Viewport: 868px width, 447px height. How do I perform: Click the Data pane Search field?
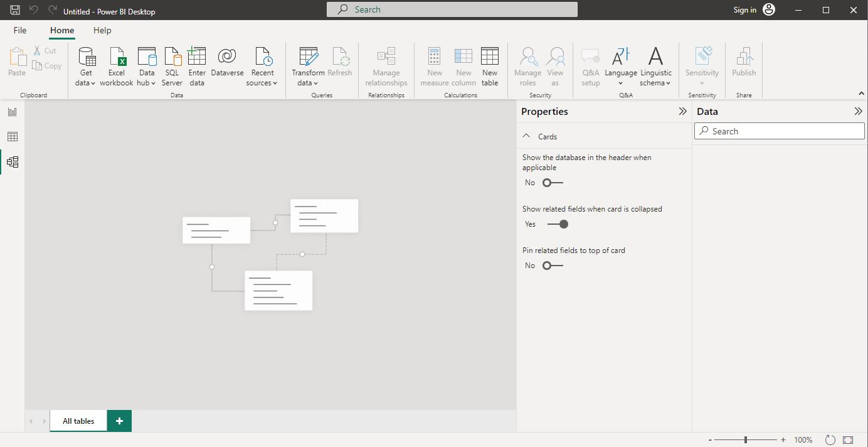click(780, 131)
